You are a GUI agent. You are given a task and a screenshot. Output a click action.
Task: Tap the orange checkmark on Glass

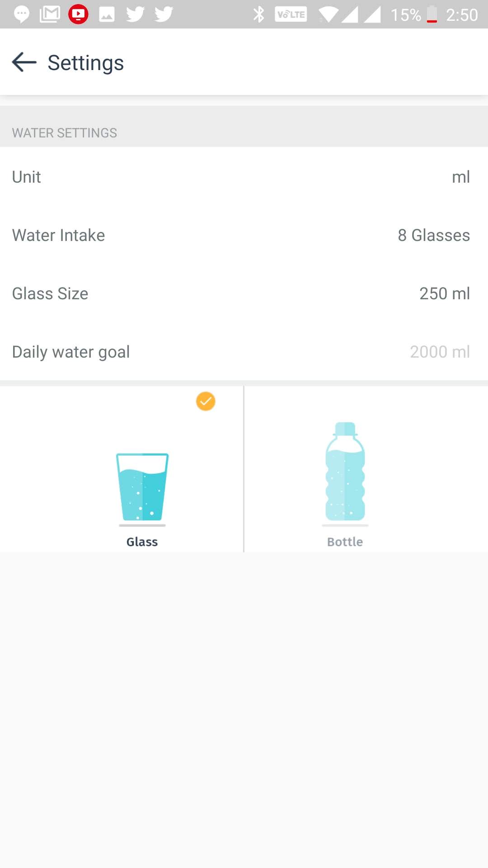[206, 401]
